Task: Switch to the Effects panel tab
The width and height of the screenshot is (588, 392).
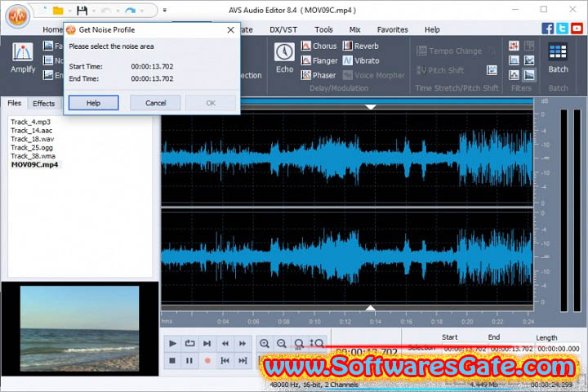Action: click(x=43, y=104)
